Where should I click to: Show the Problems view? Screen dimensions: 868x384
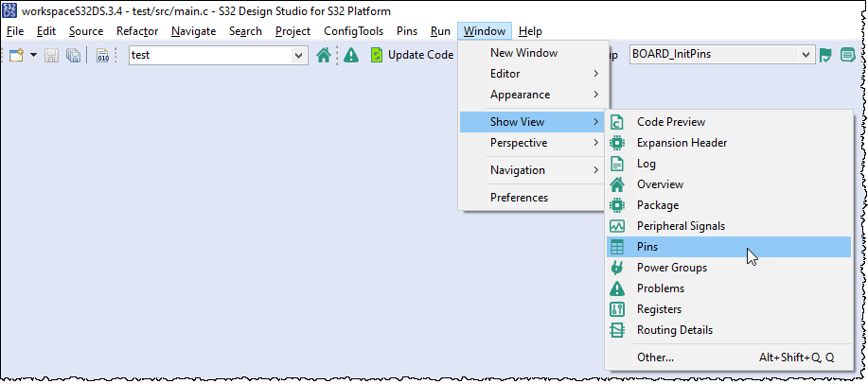[729, 288]
